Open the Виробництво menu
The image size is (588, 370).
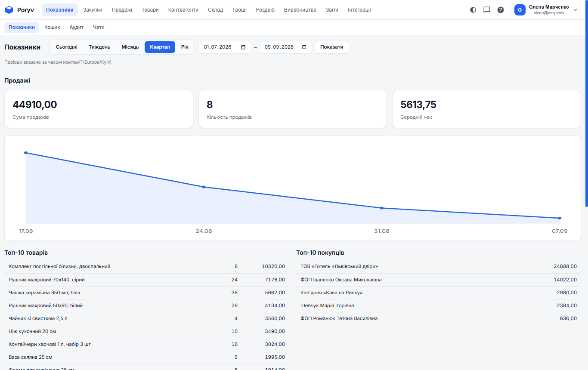click(300, 10)
